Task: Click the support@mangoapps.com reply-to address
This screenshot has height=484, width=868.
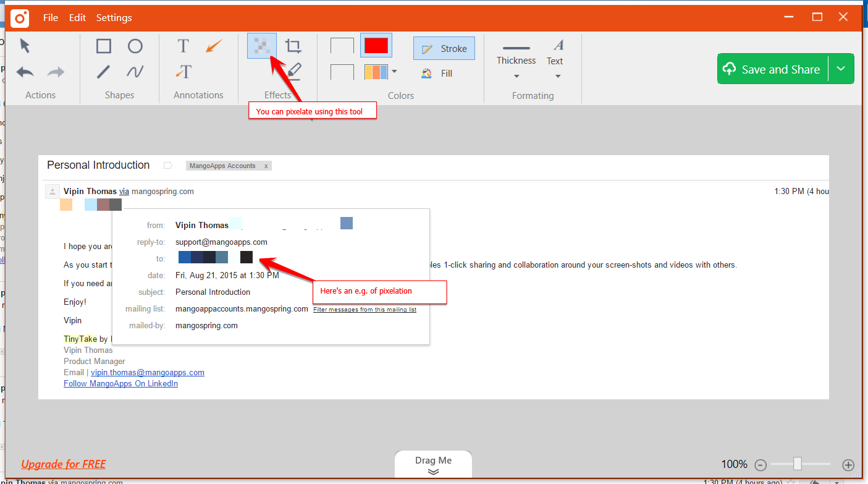Action: 221,242
